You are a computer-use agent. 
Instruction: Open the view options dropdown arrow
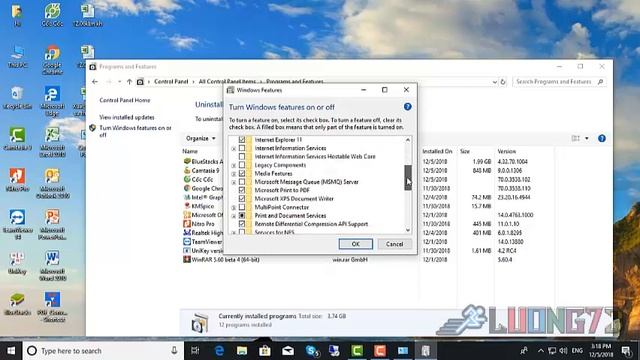(587, 138)
